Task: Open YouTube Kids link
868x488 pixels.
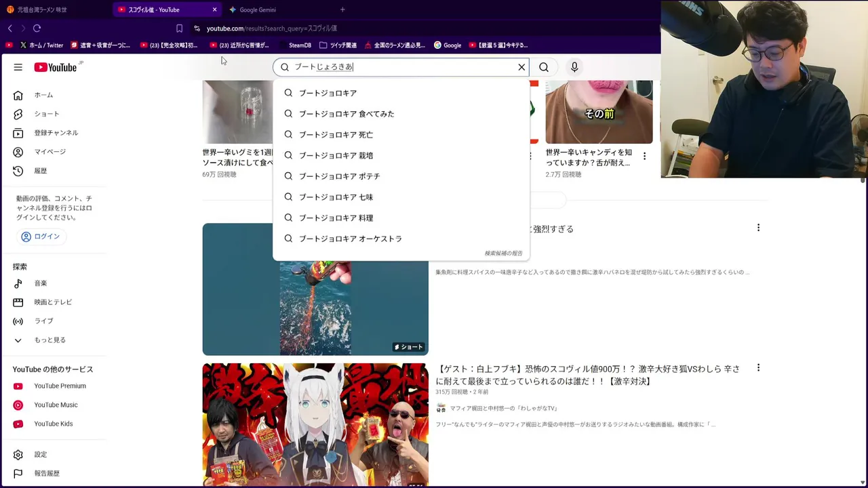Action: (54, 424)
